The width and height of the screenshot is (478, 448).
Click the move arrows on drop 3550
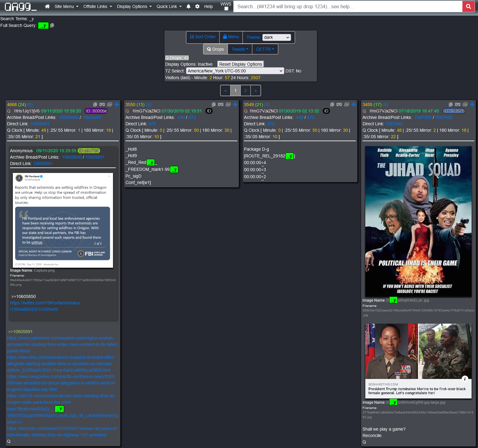pyautogui.click(x=235, y=105)
